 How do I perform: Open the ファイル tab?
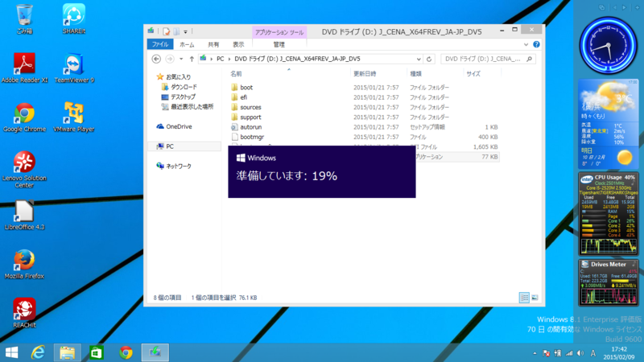tap(159, 44)
